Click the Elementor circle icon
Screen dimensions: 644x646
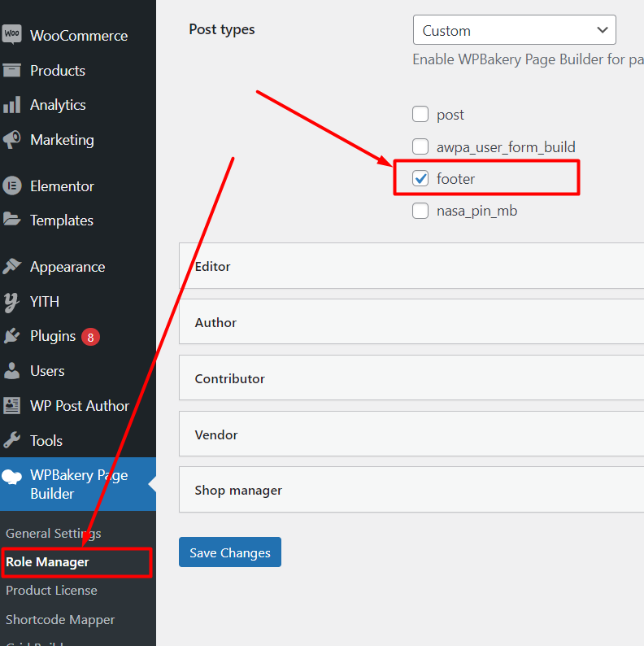12,186
